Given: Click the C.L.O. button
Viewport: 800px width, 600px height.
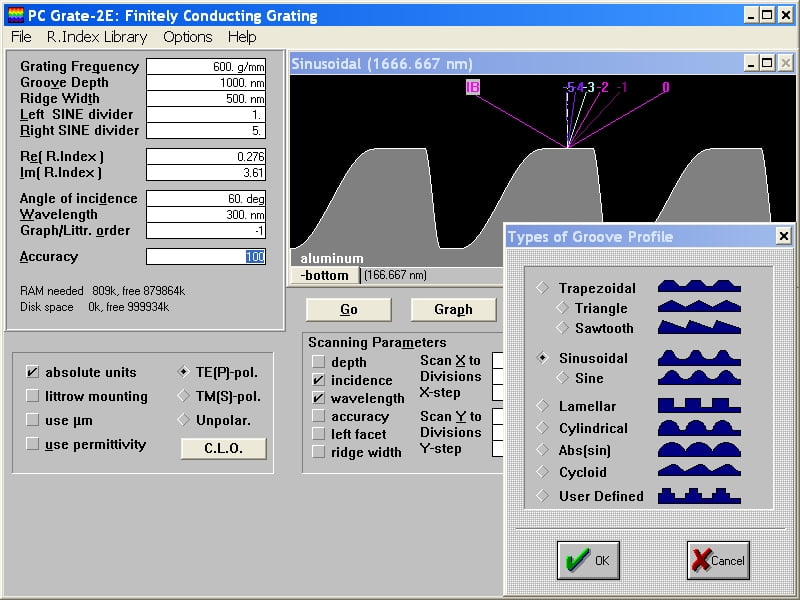Looking at the screenshot, I should pos(223,448).
